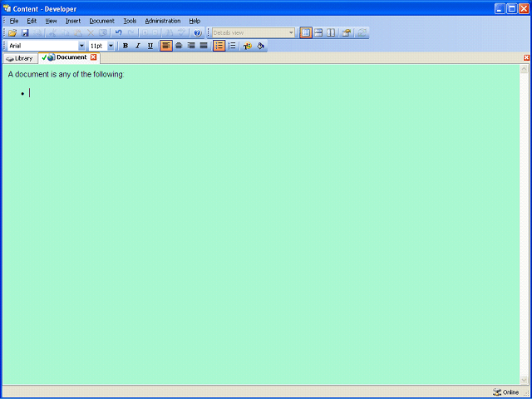Click the grayed print icon beside Save
Screen dimensions: 532x399
(37, 33)
